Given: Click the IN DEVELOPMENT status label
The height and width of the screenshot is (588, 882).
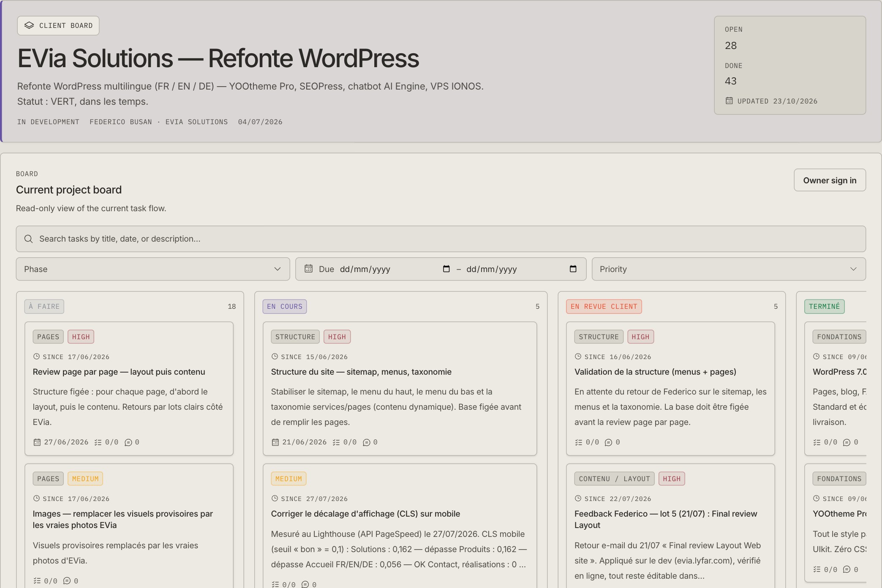Looking at the screenshot, I should click(48, 122).
